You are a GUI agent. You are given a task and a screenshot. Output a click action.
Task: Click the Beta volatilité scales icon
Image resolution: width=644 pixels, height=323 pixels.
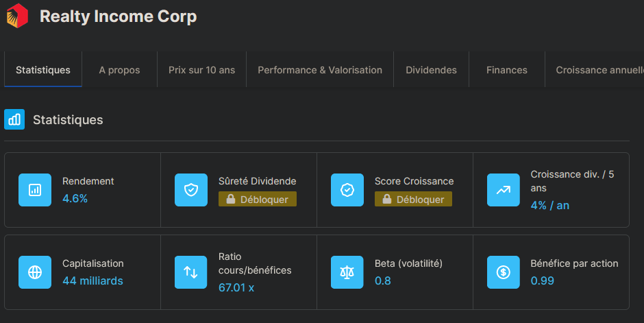tap(347, 272)
